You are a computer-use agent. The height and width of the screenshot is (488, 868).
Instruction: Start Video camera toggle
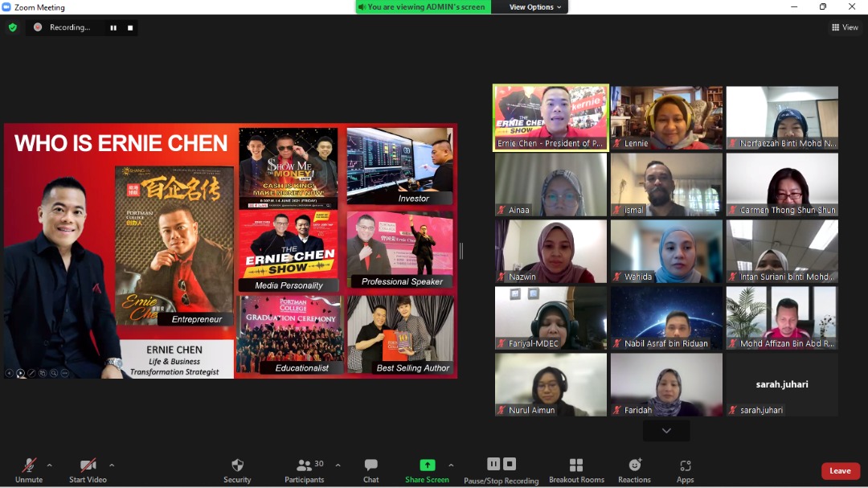[x=88, y=471]
